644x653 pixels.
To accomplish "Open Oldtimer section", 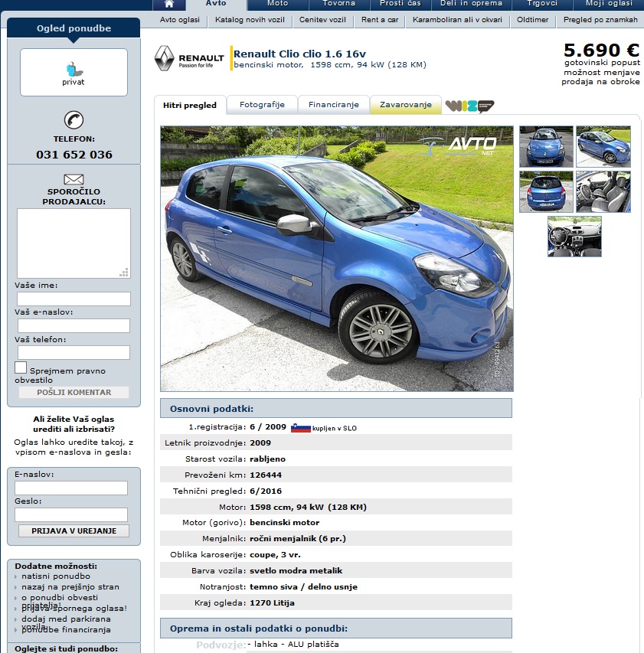I will [x=533, y=20].
